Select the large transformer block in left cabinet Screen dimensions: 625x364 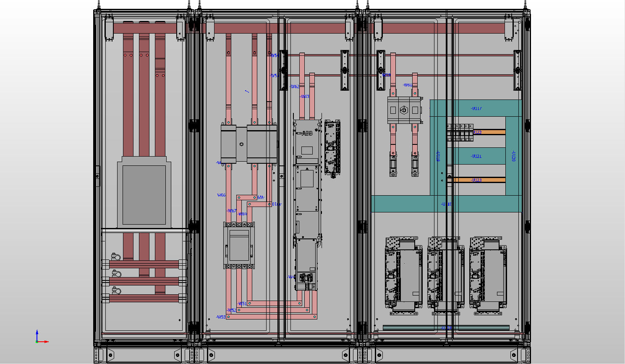(144, 193)
